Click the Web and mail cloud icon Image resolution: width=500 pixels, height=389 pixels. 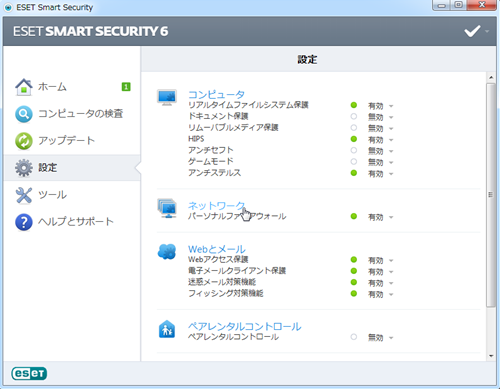[x=167, y=252]
